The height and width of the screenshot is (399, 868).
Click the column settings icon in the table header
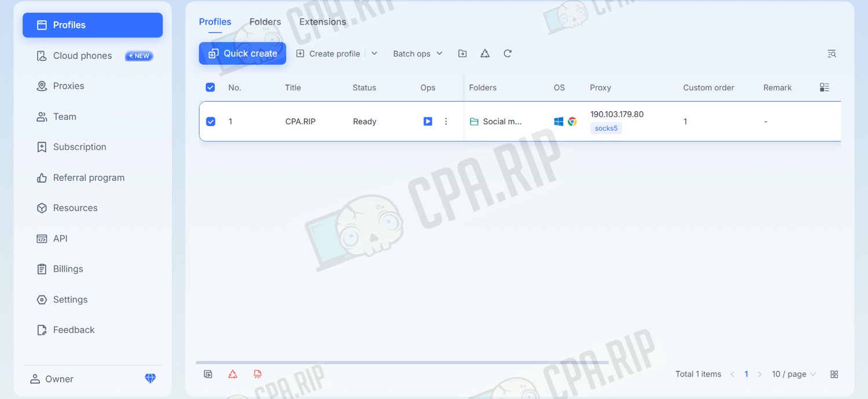tap(825, 87)
